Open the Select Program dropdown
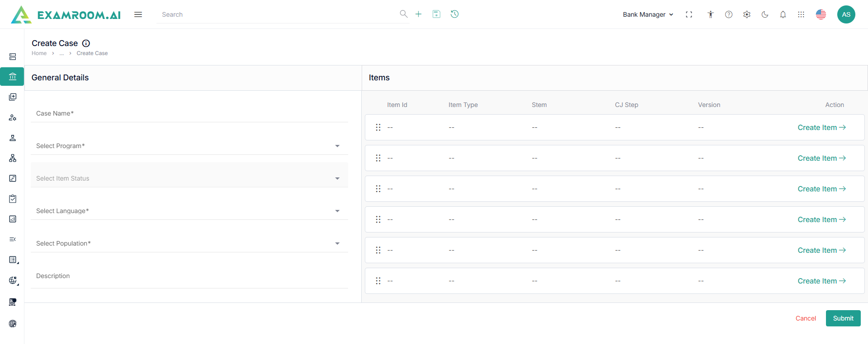 (189, 146)
